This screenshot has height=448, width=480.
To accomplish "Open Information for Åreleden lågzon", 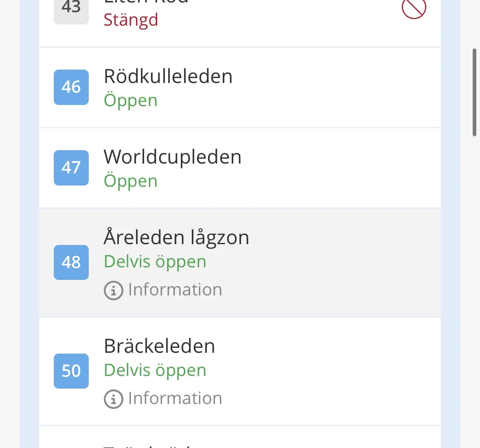I will 175,290.
